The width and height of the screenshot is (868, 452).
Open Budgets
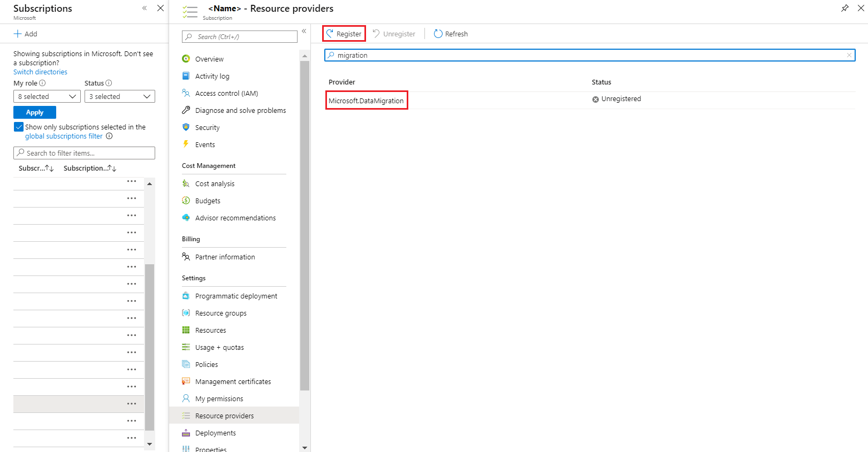pos(208,201)
